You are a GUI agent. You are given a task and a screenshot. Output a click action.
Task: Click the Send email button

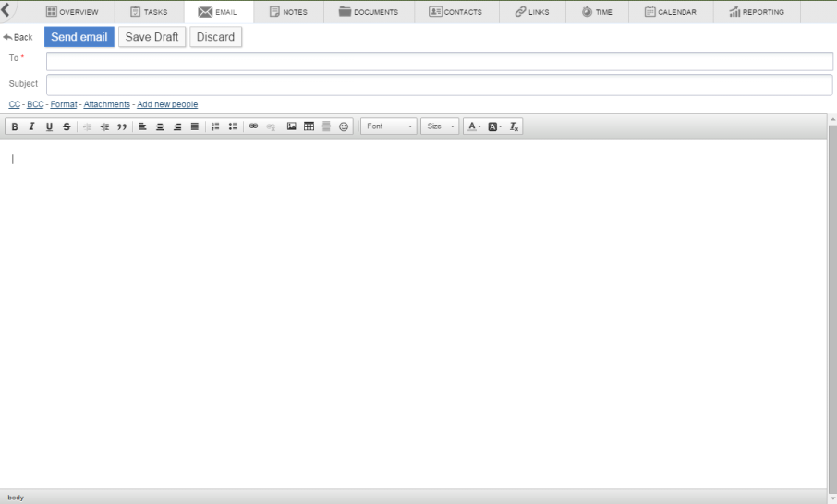pyautogui.click(x=79, y=37)
